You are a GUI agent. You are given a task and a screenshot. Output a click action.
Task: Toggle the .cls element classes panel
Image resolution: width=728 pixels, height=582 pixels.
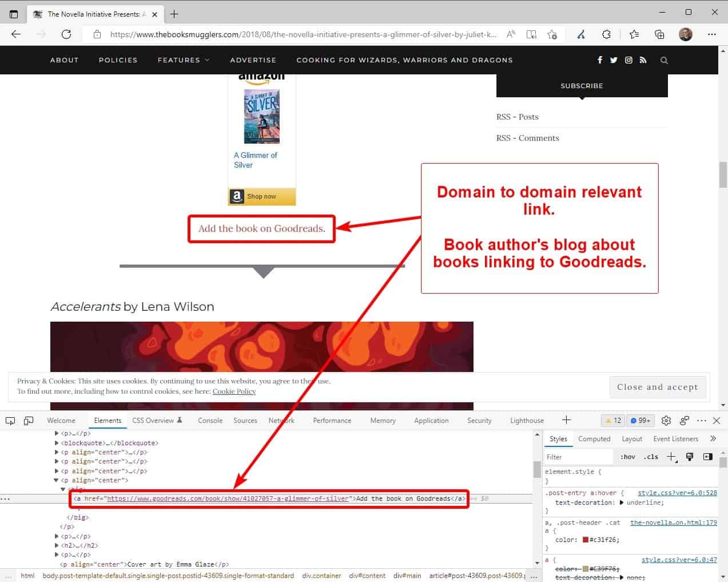[651, 457]
